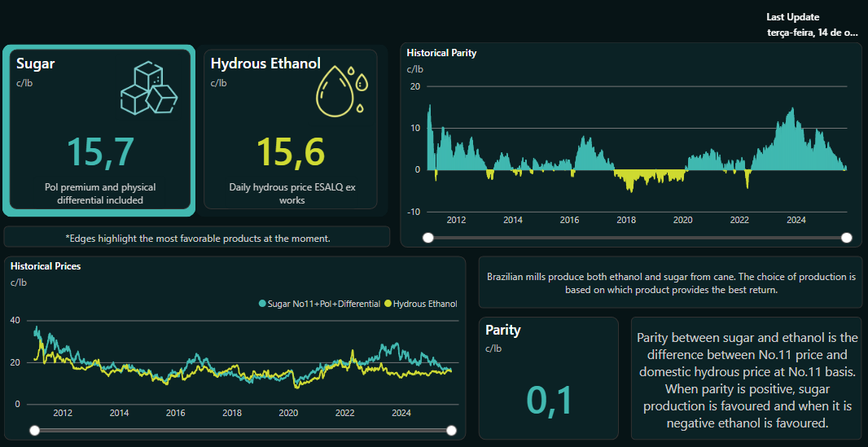Select the Sugar No11+Pol+Differential legend label
This screenshot has height=447, width=868.
pyautogui.click(x=323, y=304)
